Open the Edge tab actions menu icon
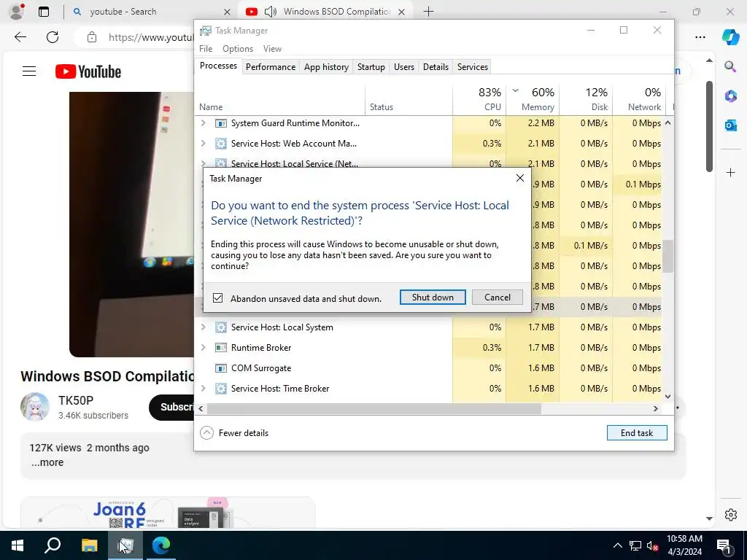 pos(44,12)
